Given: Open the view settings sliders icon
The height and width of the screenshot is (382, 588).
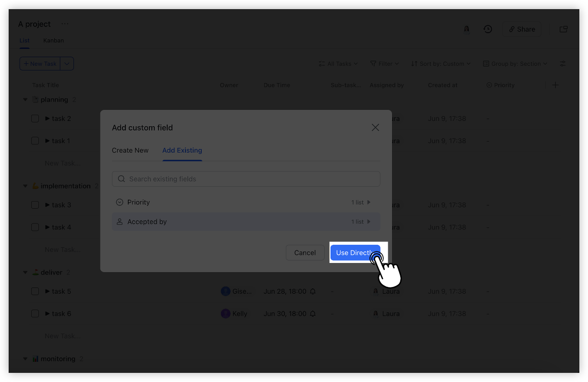Looking at the screenshot, I should (562, 63).
